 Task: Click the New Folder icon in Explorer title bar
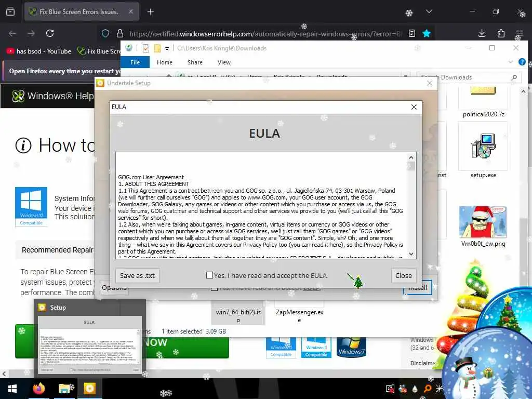pyautogui.click(x=157, y=48)
